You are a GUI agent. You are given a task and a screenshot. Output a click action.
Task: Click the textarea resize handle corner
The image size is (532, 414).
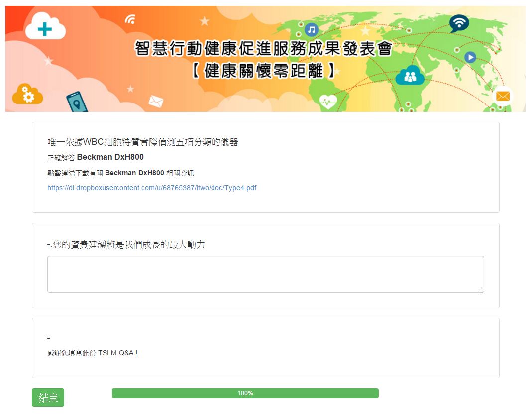pos(481,290)
